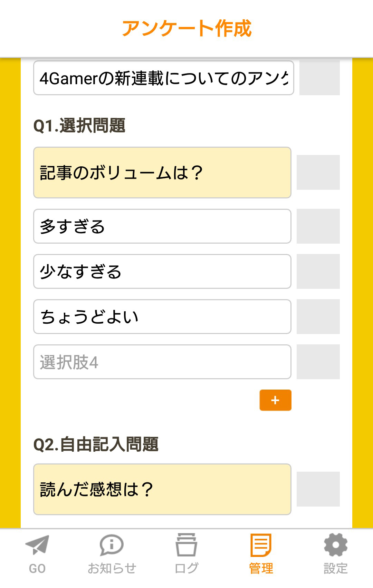This screenshot has width=373, height=588.
Task: Tap gray box beside 読んだ感想は？
Action: tap(318, 489)
